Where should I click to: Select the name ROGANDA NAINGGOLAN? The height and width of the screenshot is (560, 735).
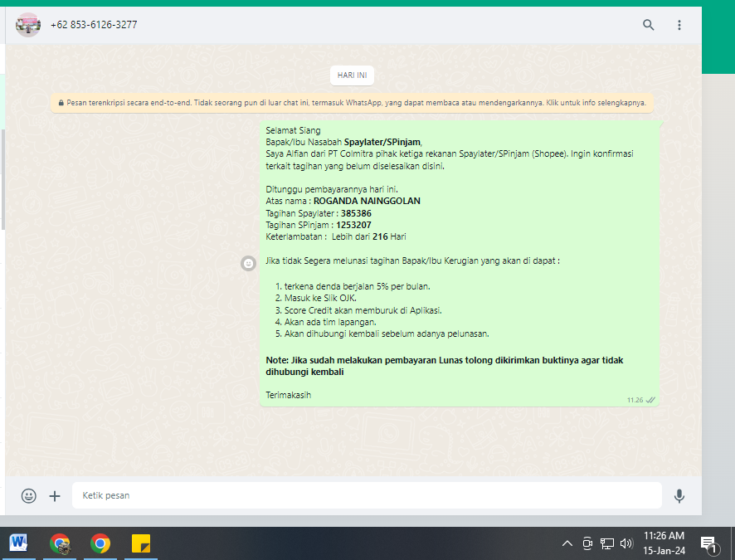[x=367, y=201]
